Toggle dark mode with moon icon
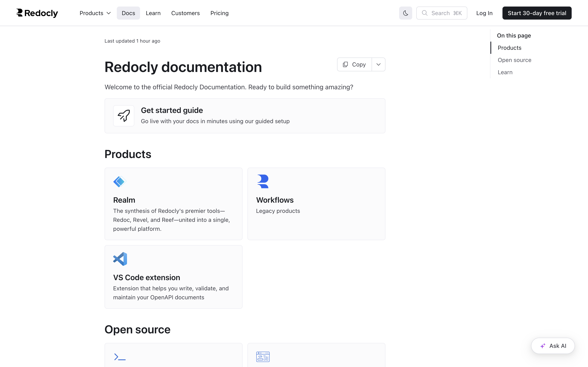 click(405, 13)
